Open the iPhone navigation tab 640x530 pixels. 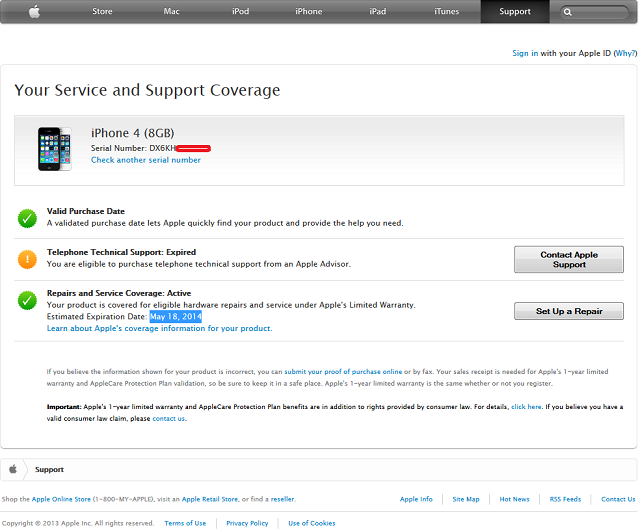click(x=309, y=11)
